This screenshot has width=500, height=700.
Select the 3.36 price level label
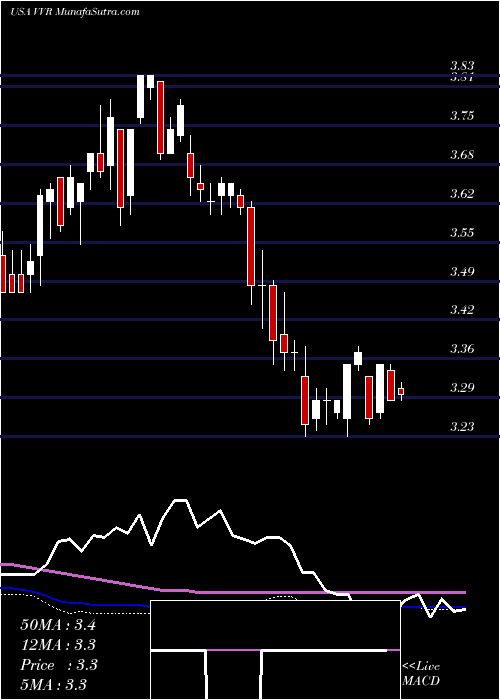click(461, 348)
